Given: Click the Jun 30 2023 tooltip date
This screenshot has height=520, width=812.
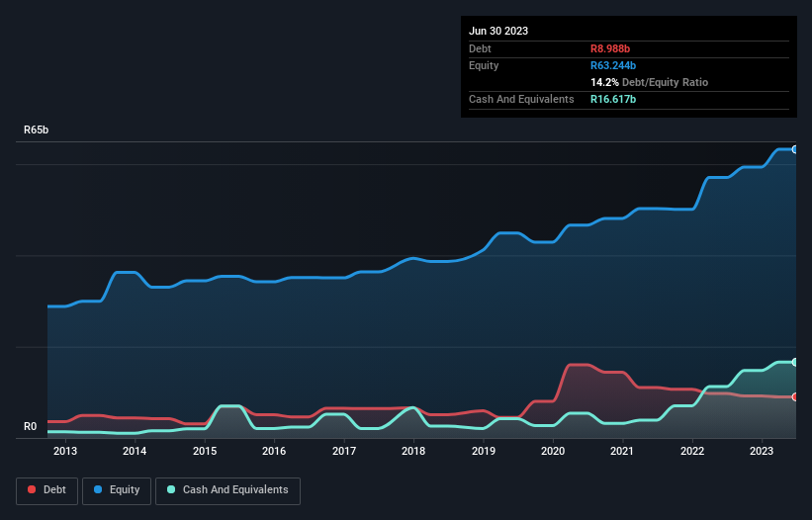Looking at the screenshot, I should 498,31.
